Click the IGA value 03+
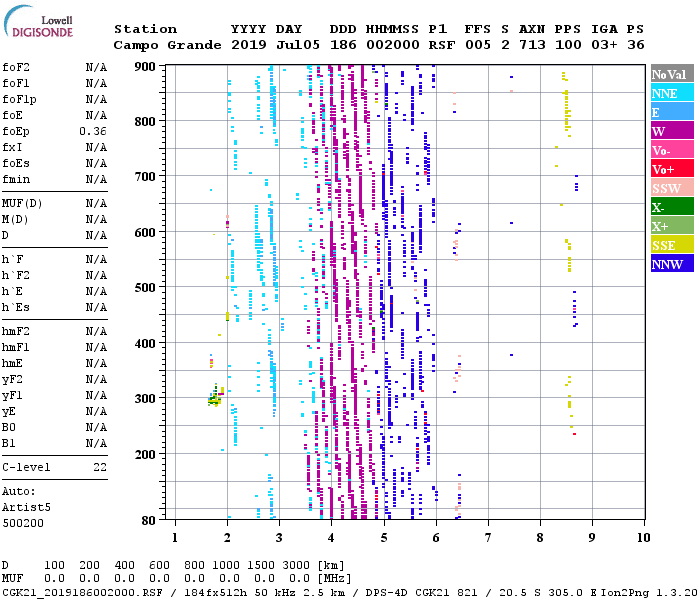This screenshot has width=700, height=600. 604,45
